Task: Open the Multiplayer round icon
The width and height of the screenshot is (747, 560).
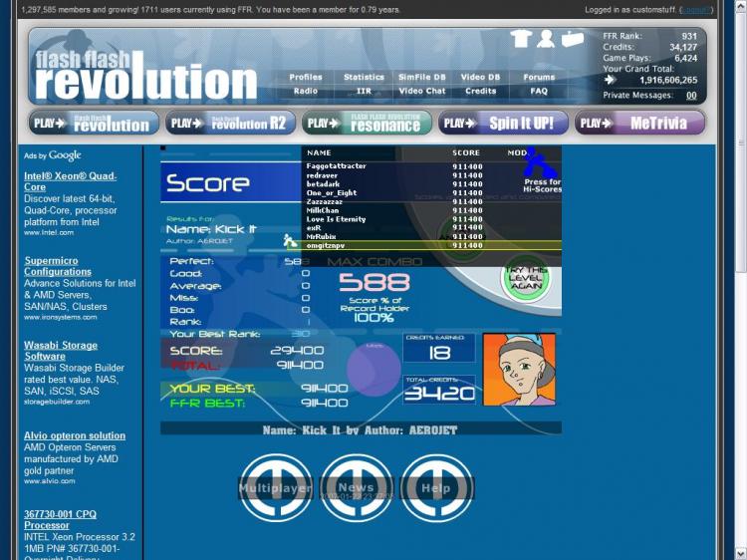Action: [275, 488]
